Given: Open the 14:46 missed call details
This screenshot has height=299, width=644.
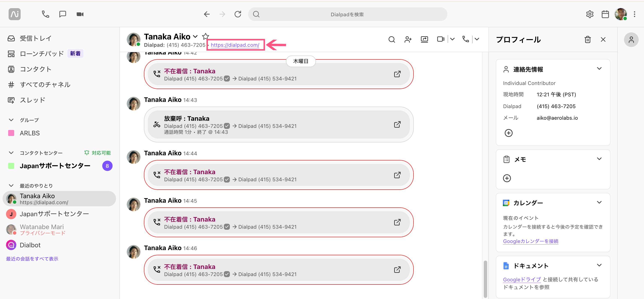Looking at the screenshot, I should [397, 270].
